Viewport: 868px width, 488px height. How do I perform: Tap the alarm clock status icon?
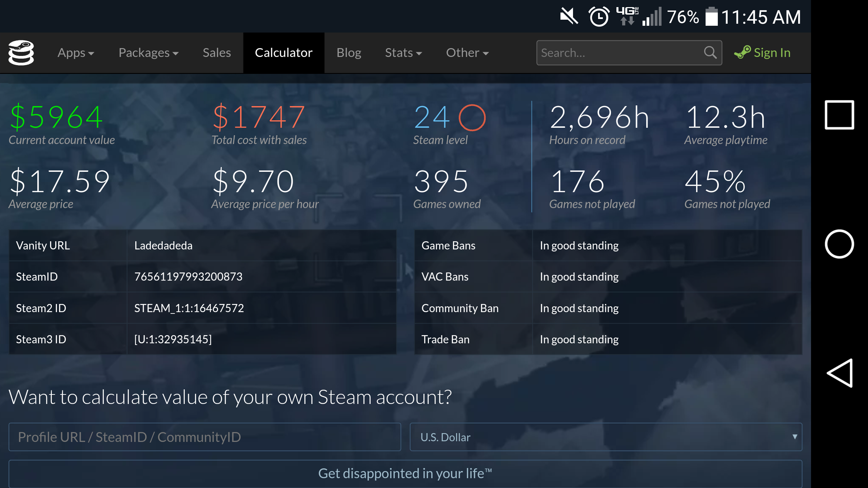click(x=599, y=16)
